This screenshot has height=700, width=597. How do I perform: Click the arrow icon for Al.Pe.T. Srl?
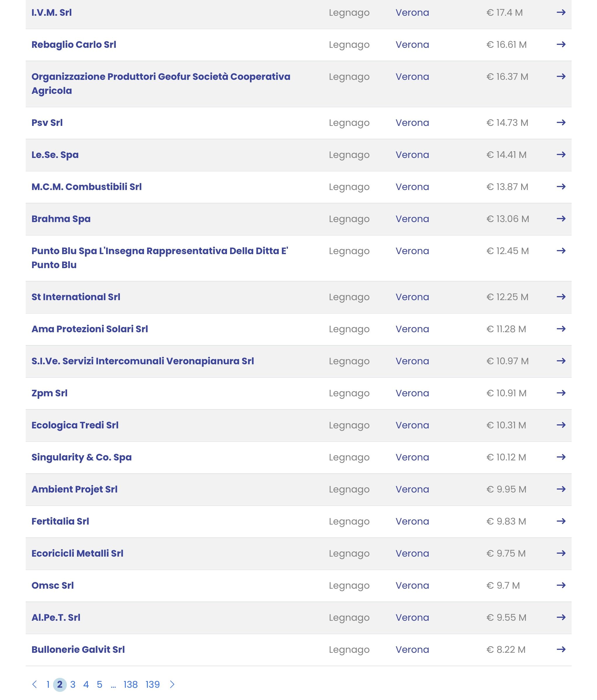click(561, 618)
